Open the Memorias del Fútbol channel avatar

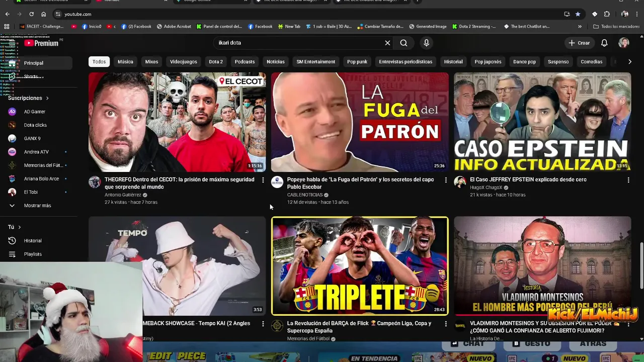coord(277,326)
